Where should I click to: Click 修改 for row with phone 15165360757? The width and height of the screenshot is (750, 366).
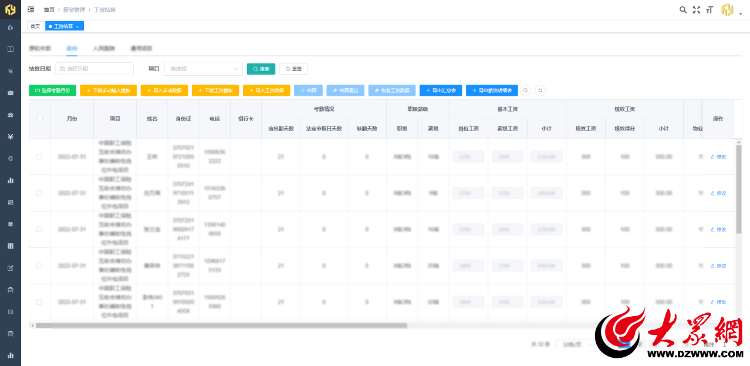[718, 193]
